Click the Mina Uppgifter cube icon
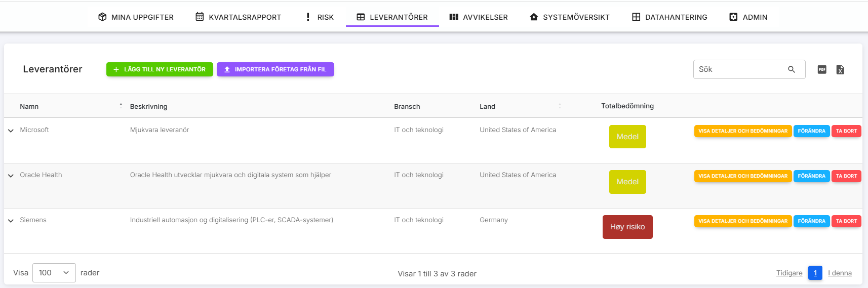This screenshot has height=288, width=868. tap(102, 17)
